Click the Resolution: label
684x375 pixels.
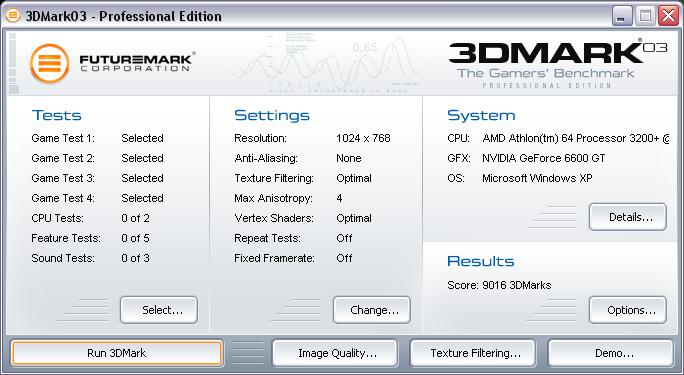point(260,138)
